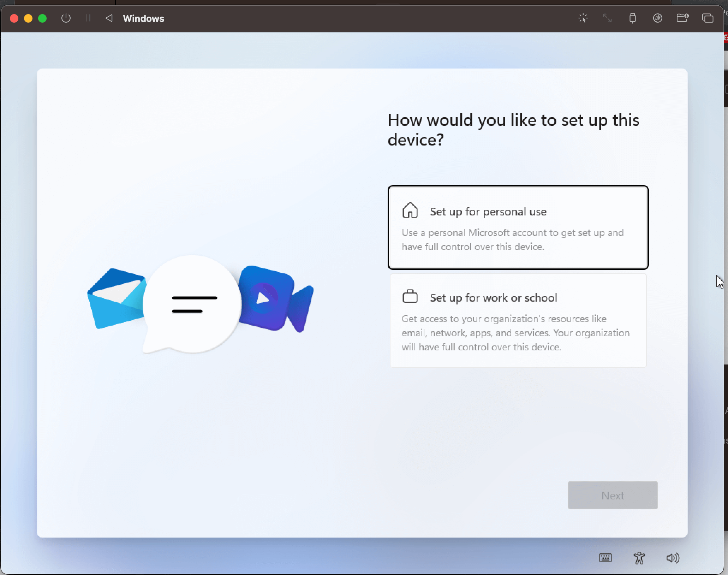Click the macOS green fullscreen button
Screen dimensions: 728x575
point(42,18)
